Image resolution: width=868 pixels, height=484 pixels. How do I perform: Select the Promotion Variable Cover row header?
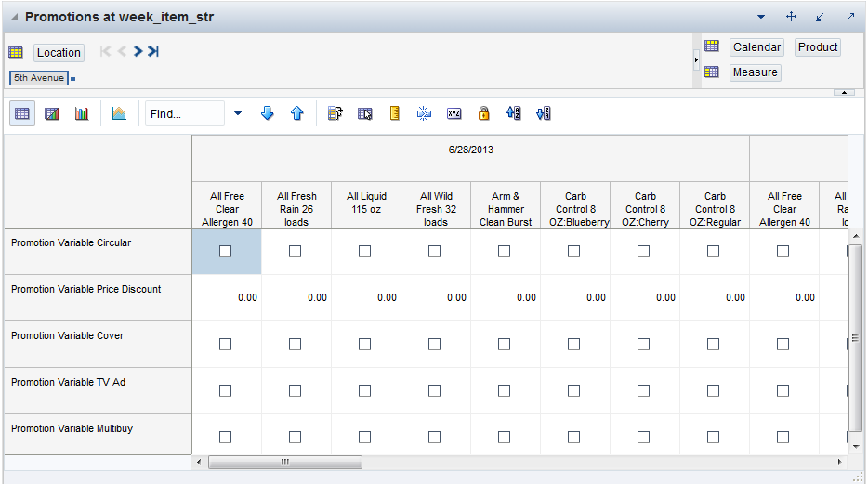(x=98, y=345)
